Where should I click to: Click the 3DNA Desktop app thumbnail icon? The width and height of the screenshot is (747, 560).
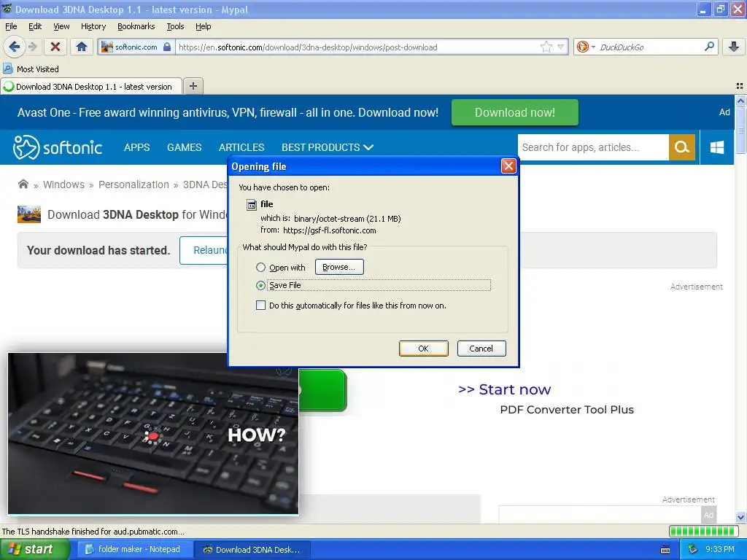[x=29, y=214]
